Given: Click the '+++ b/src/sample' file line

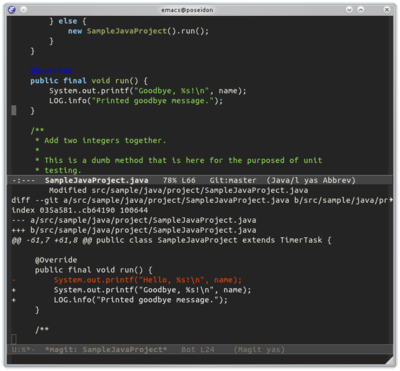Looking at the screenshot, I should (134, 230).
